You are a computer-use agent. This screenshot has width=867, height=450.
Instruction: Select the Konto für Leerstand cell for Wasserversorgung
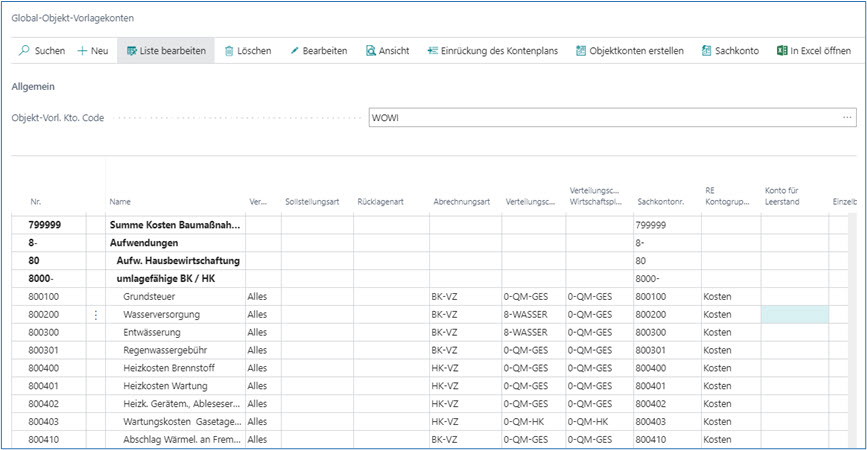pos(794,315)
